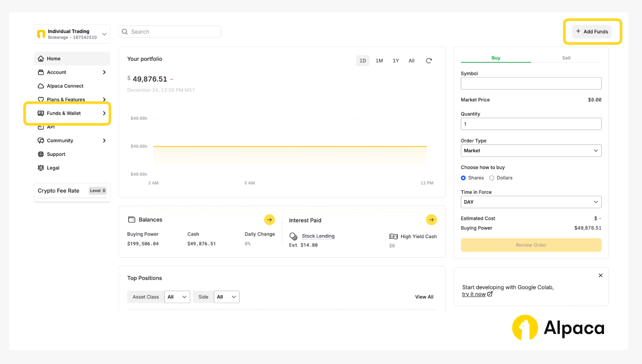Open Balances using the yellow arrow icon
642x364 pixels.
(x=269, y=220)
